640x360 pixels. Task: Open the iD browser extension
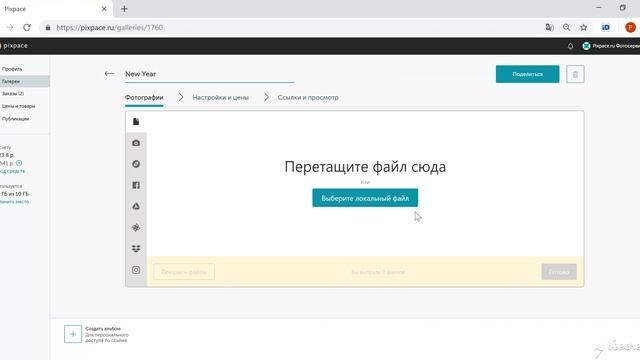pos(606,27)
